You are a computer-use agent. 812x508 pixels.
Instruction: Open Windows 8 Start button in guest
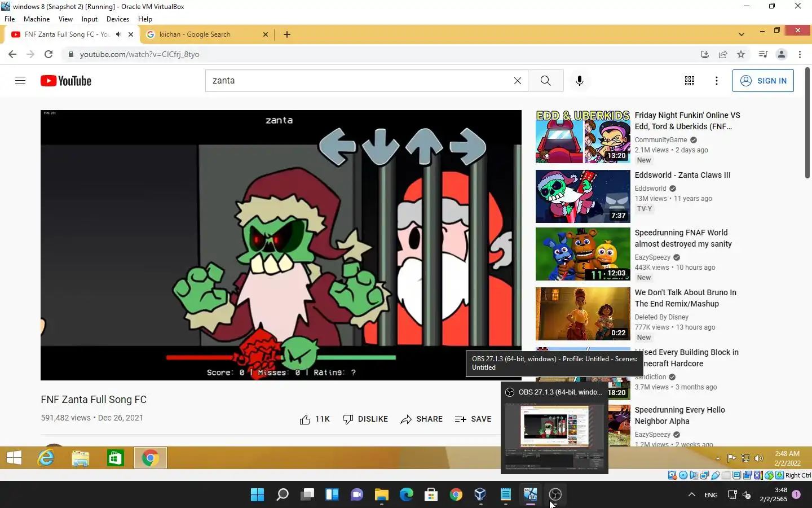pos(14,458)
